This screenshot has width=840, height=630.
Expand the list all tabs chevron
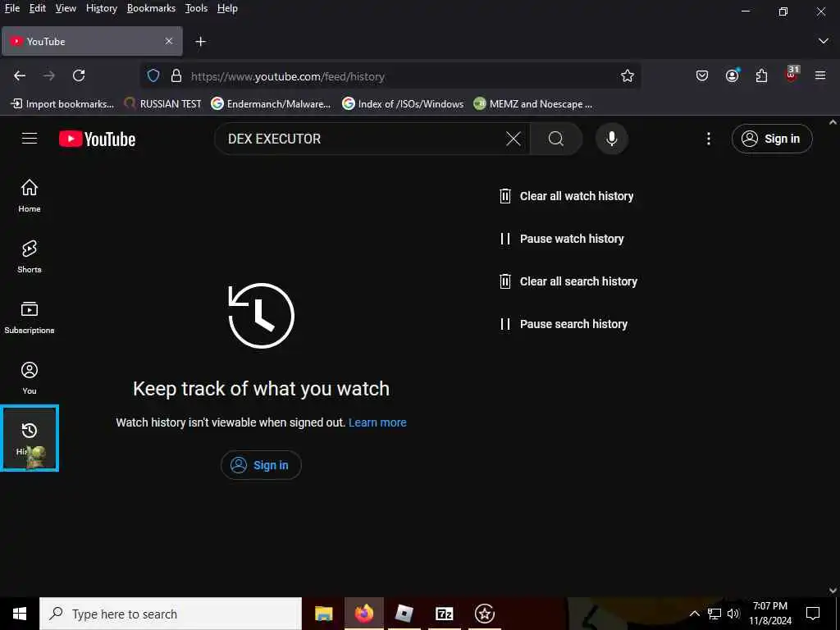coord(823,41)
